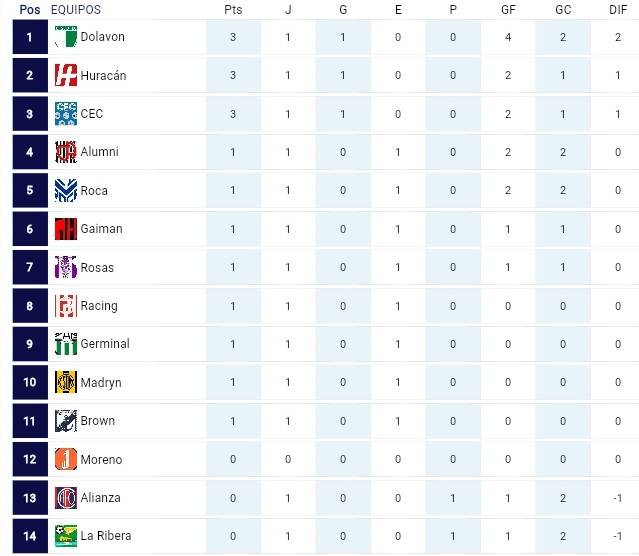The height and width of the screenshot is (556, 639).
Task: Click the Alianza round crest icon
Action: pyautogui.click(x=66, y=498)
